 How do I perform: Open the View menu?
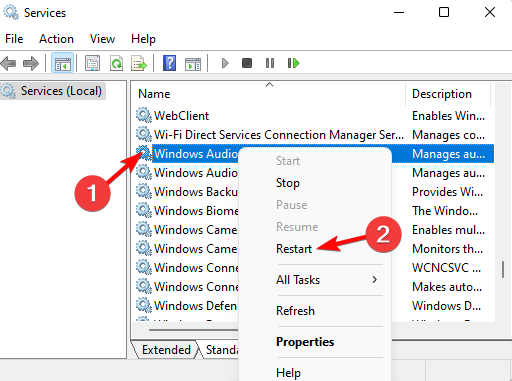coord(102,39)
